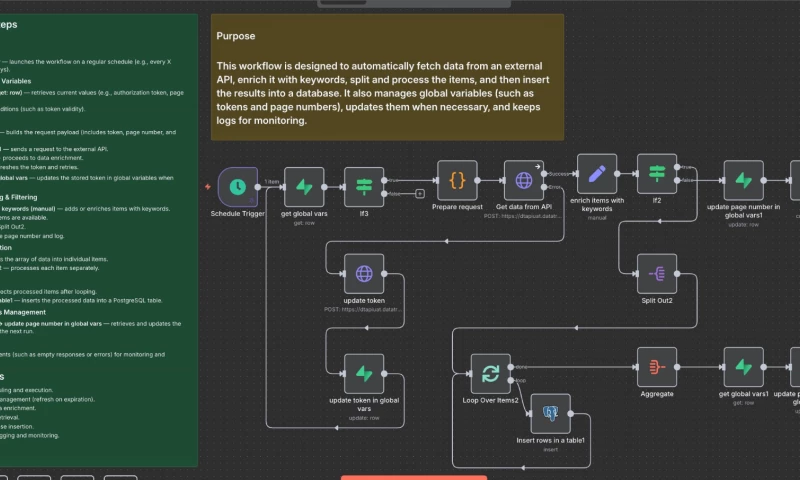The height and width of the screenshot is (480, 800).
Task: Click the 'Insert rows in a table1' label
Action: (x=551, y=440)
